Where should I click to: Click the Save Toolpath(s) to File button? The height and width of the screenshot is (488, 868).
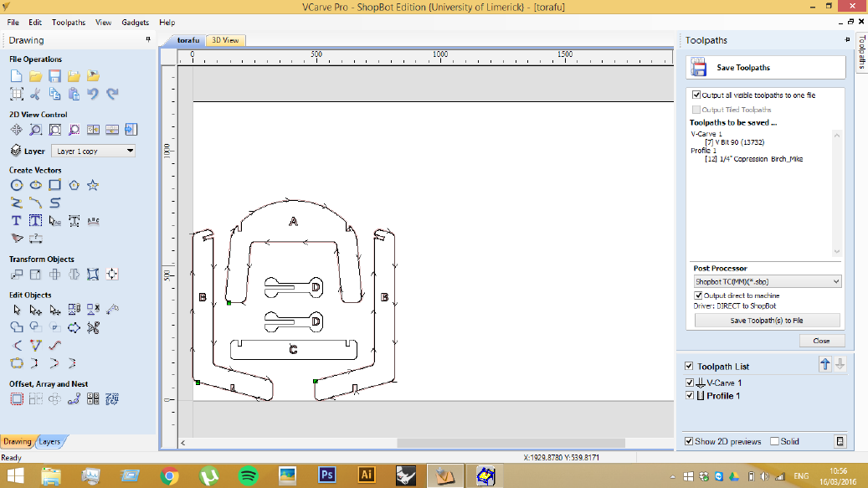767,321
